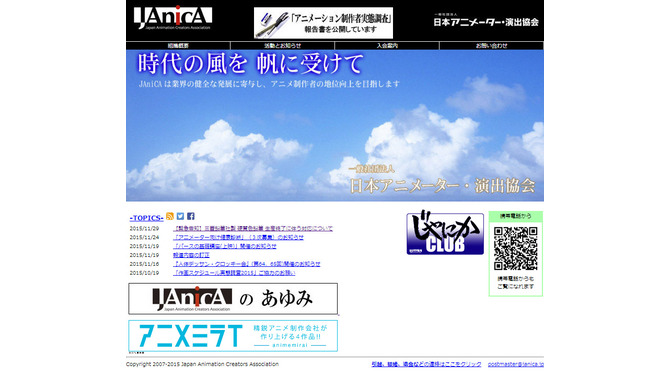Open the アニメーション制作者実態調査 report banner

(323, 23)
